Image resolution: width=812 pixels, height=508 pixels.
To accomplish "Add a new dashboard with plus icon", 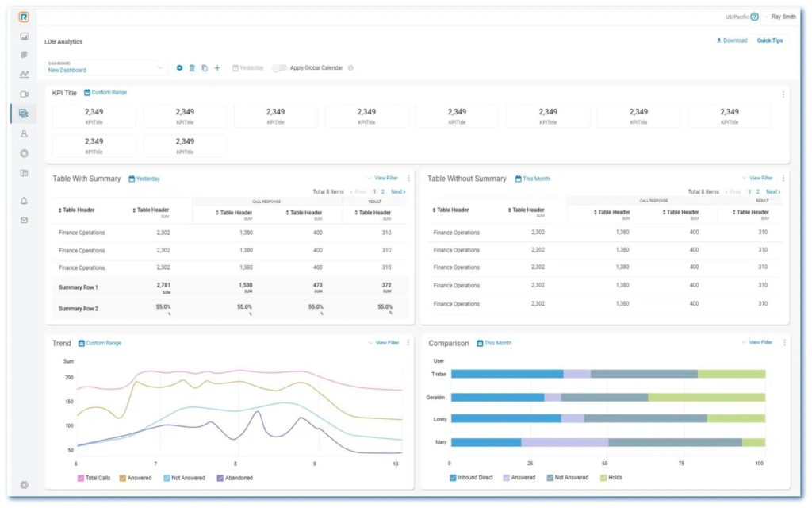I will tap(217, 68).
